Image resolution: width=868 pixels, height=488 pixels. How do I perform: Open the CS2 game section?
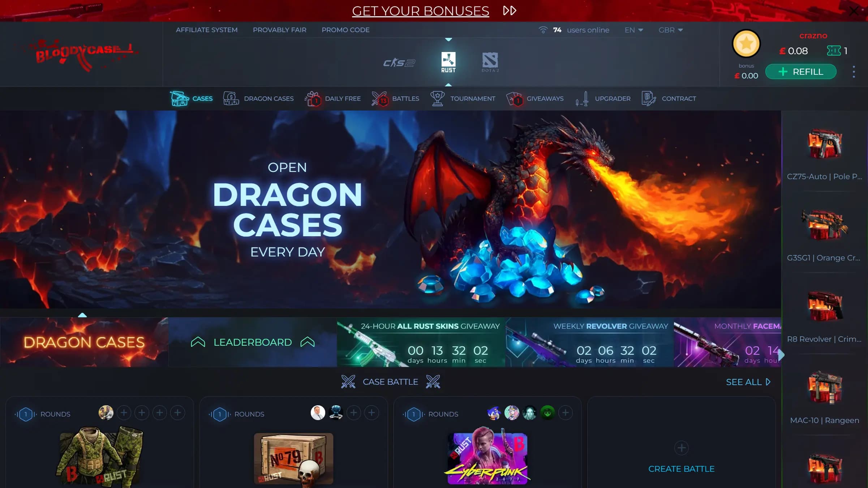tap(399, 63)
